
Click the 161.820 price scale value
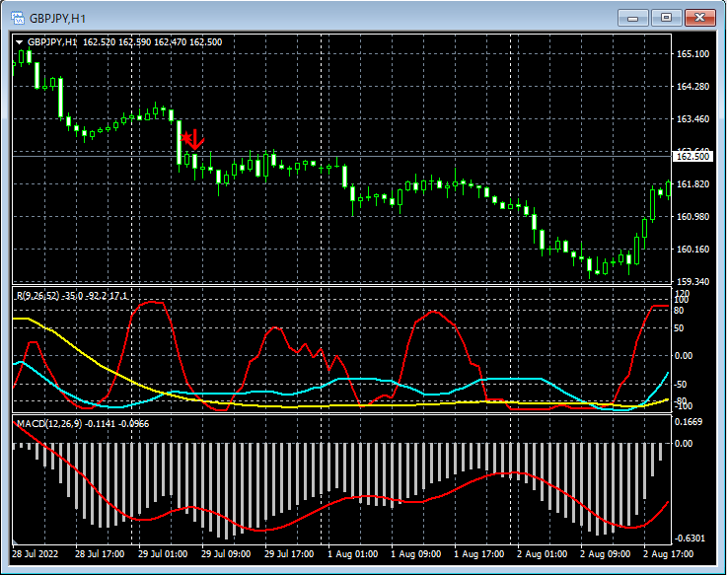pos(692,184)
